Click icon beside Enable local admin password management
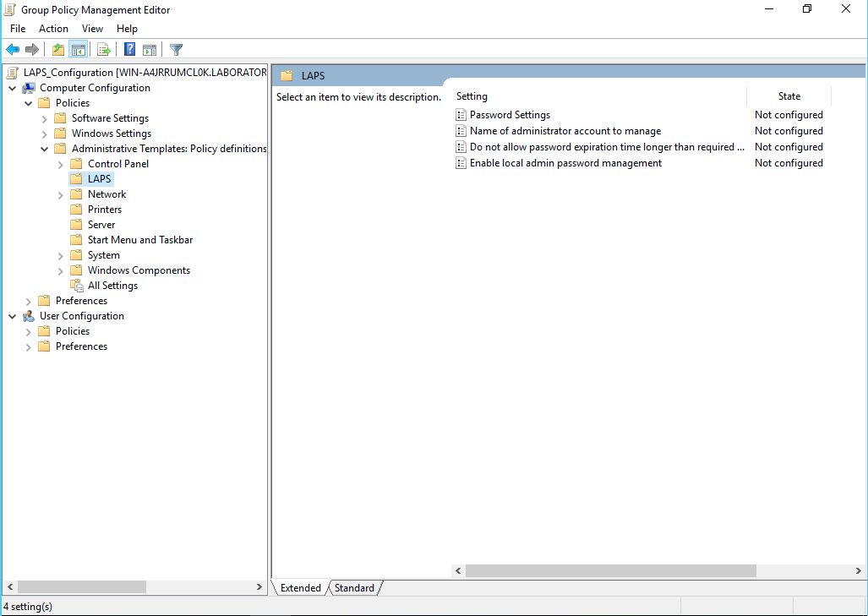868x616 pixels. 461,163
